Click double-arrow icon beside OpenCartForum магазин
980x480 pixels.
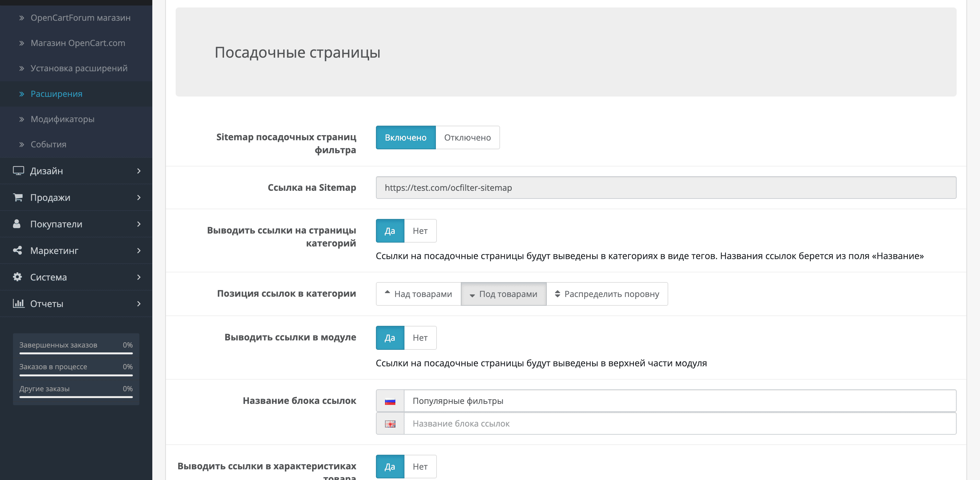click(x=22, y=18)
